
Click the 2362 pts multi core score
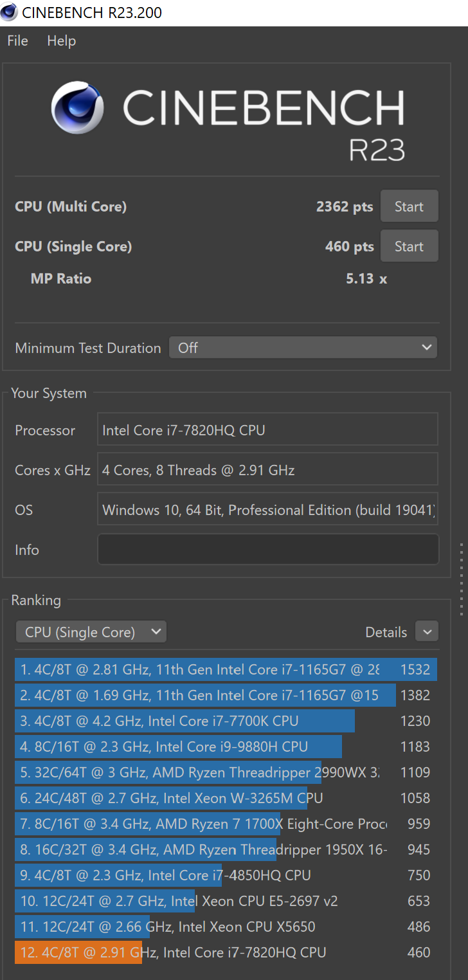345,207
